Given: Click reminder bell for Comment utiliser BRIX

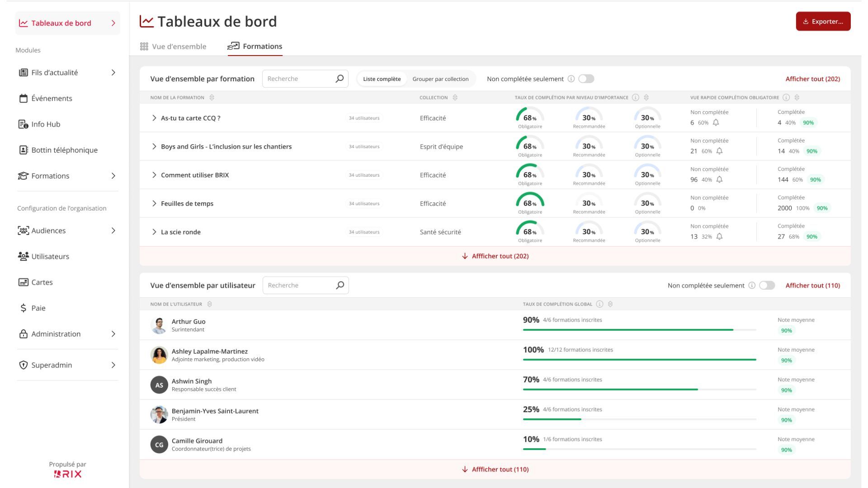Looking at the screenshot, I should pos(720,179).
